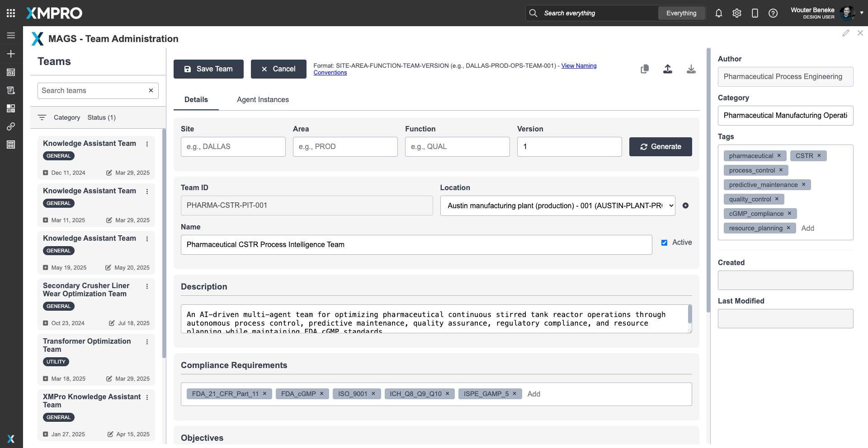Image resolution: width=868 pixels, height=448 pixels.
Task: Open the Status (1) filter
Action: click(x=101, y=117)
